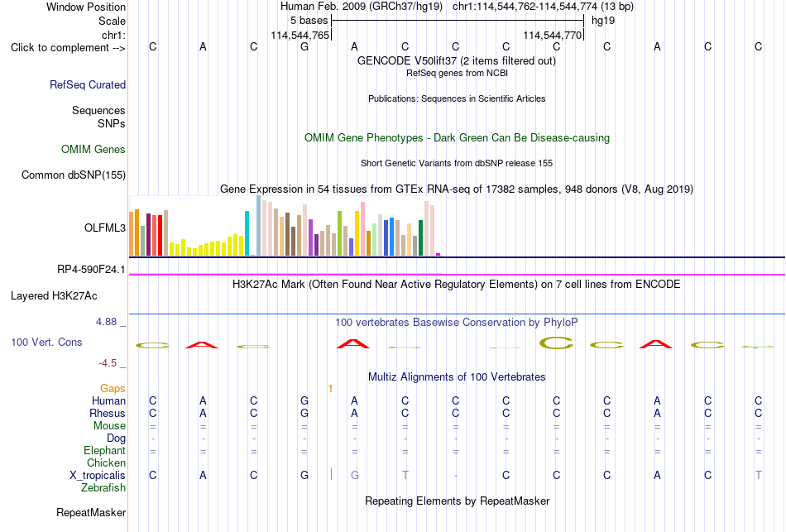Click the tall cyan bar in the OLFML3 chart

pos(247,233)
